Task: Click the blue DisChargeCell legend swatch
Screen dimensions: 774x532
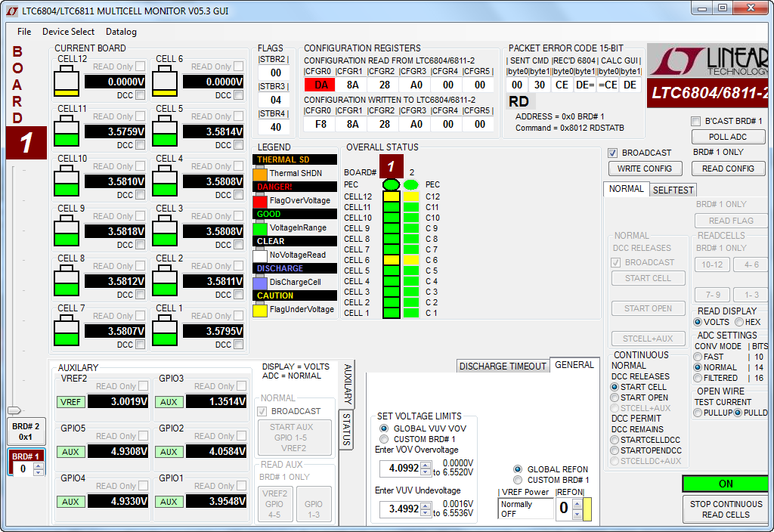Action: point(260,283)
